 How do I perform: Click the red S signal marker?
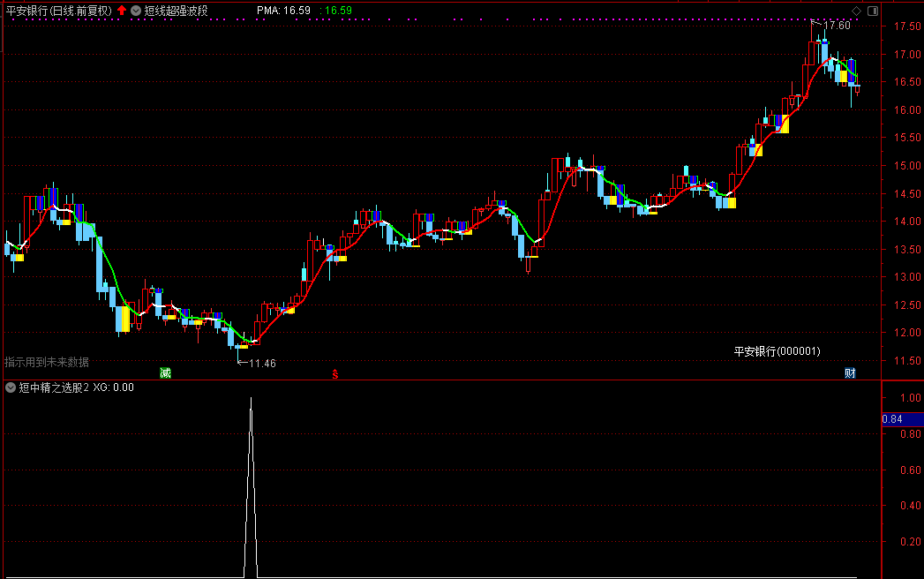[x=334, y=374]
